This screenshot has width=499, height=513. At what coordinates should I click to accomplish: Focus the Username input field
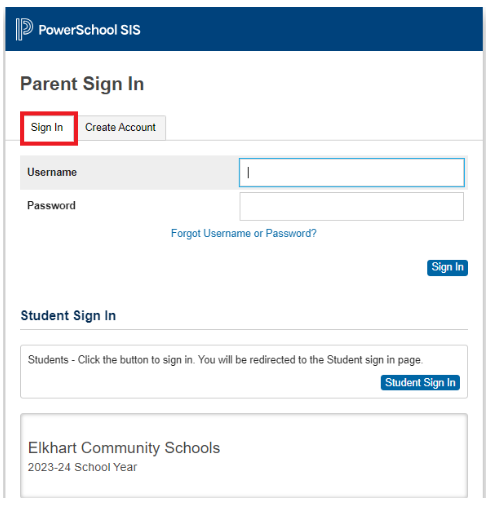pos(352,173)
